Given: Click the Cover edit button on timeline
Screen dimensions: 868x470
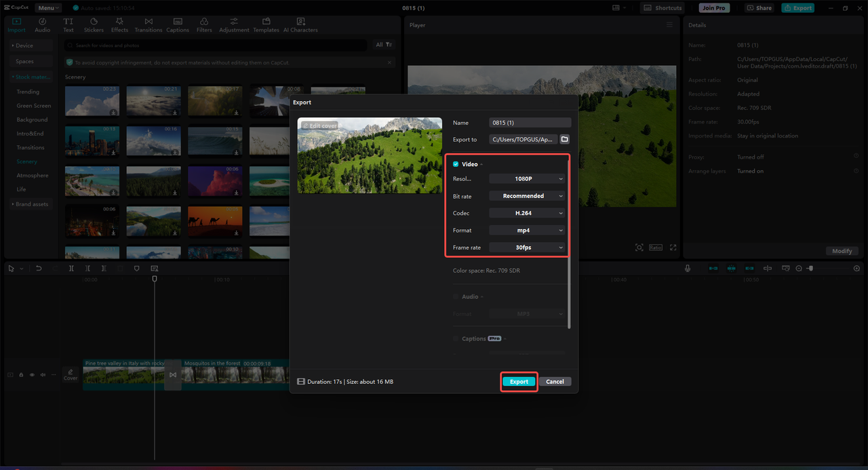Looking at the screenshot, I should click(71, 374).
